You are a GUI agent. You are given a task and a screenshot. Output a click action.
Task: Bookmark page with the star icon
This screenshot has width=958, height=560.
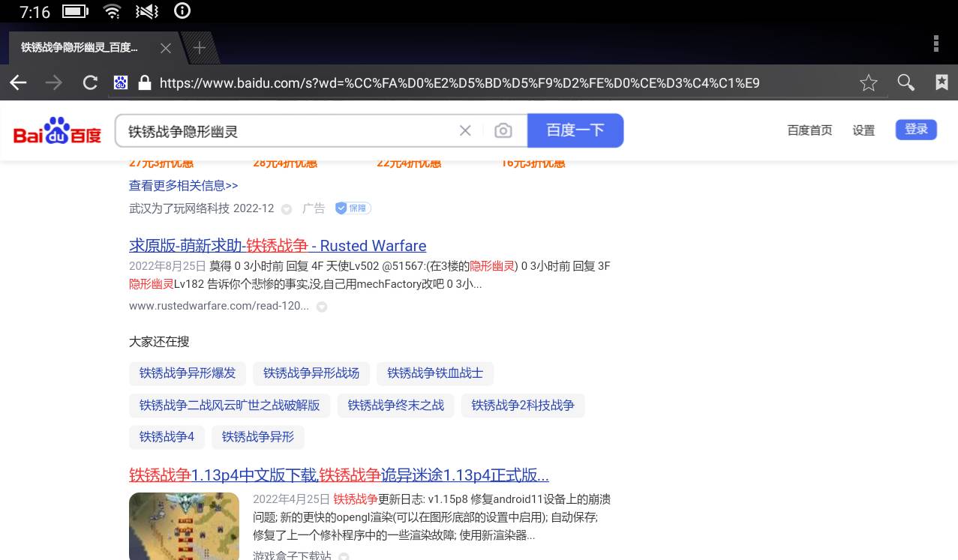pos(868,82)
